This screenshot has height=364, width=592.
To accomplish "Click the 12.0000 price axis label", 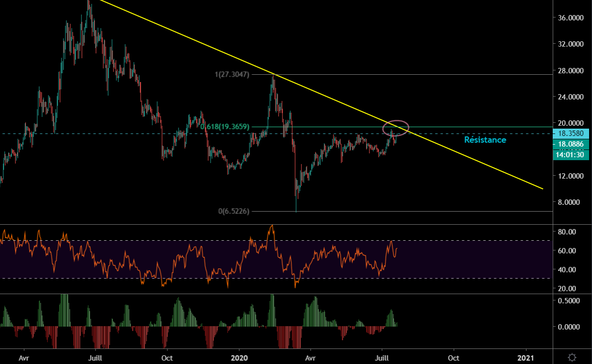I will click(569, 176).
